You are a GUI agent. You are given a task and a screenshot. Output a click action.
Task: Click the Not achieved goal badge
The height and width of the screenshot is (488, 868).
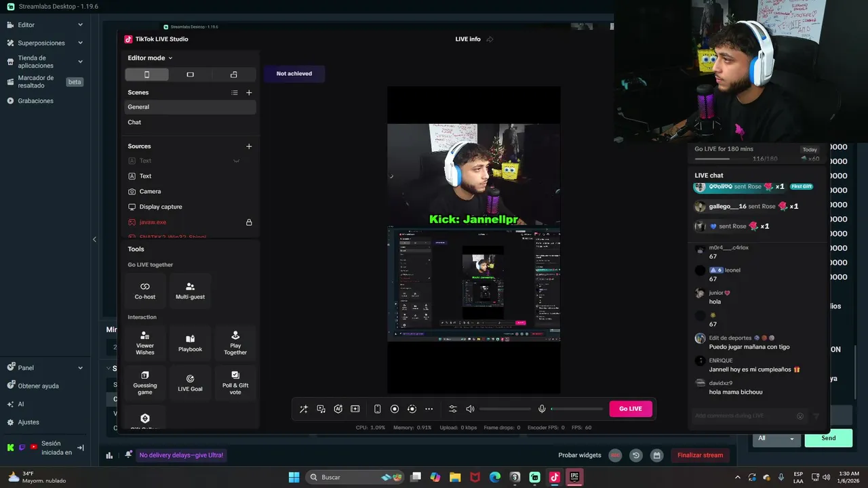point(294,74)
